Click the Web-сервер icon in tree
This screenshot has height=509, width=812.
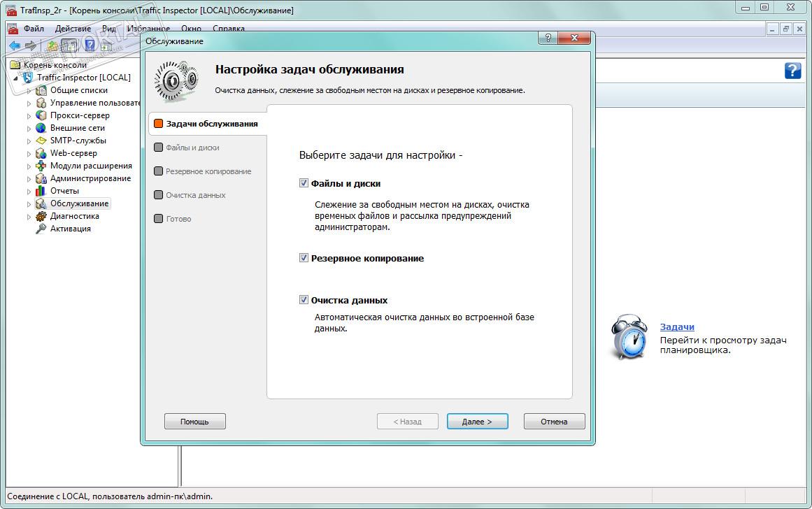(x=41, y=152)
